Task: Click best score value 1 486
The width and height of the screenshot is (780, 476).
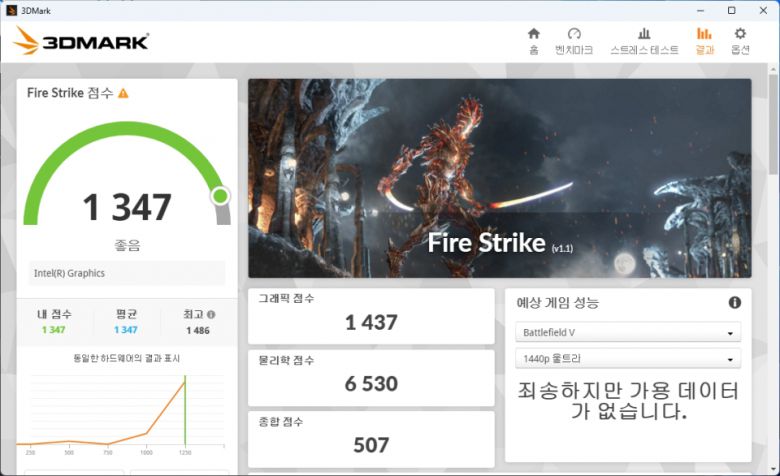Action: [x=198, y=330]
